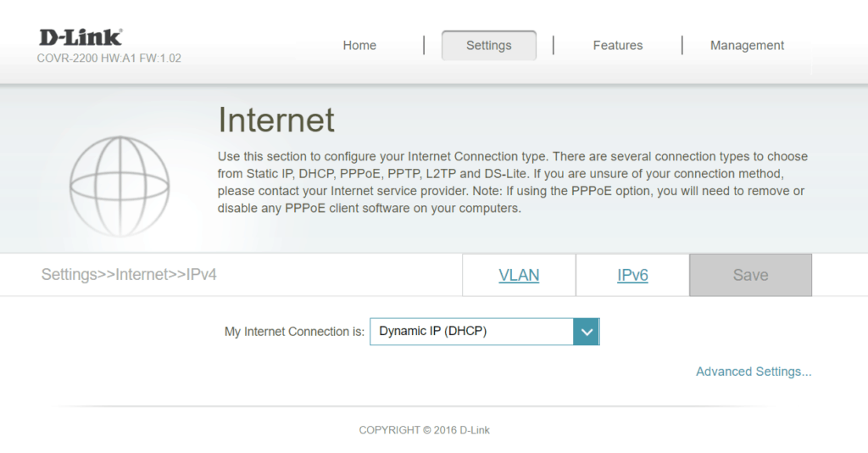The height and width of the screenshot is (453, 868).
Task: Click the Internet page heading
Action: (x=276, y=120)
